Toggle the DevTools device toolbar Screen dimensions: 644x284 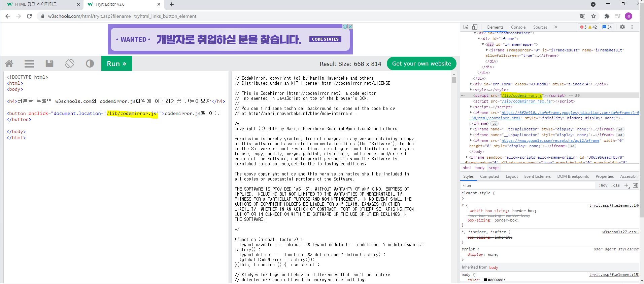coord(475,27)
